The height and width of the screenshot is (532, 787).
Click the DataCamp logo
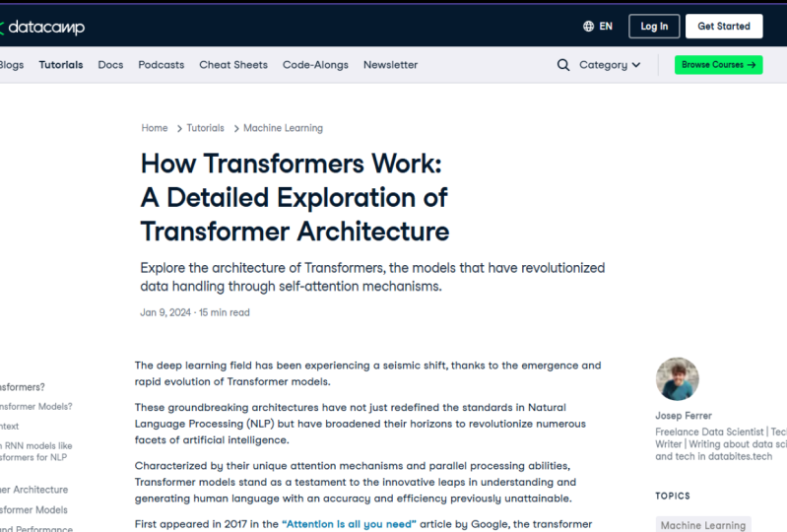pyautogui.click(x=42, y=28)
